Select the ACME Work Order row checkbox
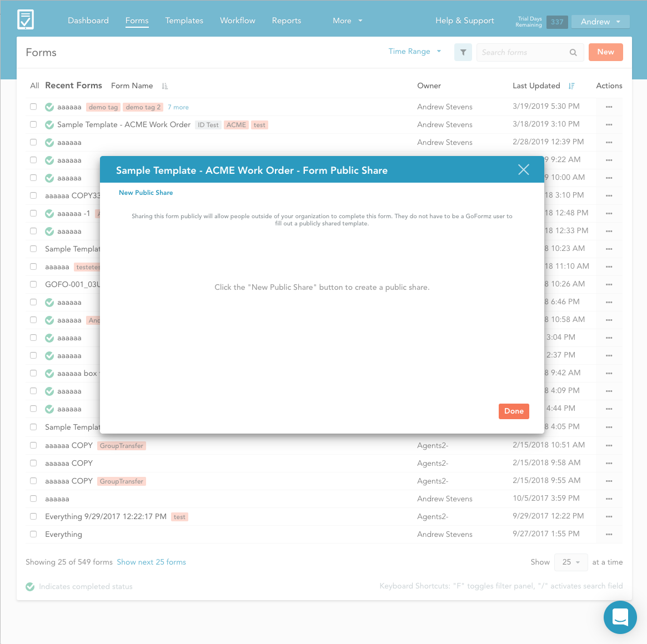This screenshot has height=644, width=647. 33,124
